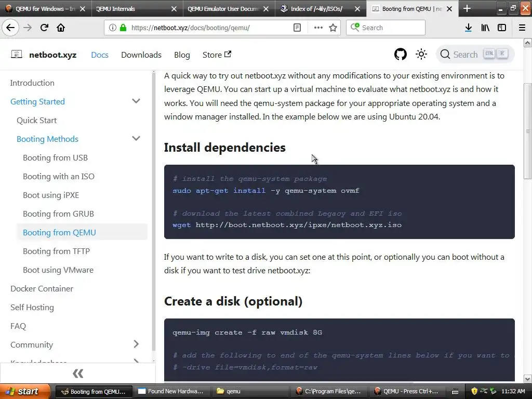Screen dimensions: 532x399
Task: Show the browser sidebars icon
Action: (x=502, y=28)
